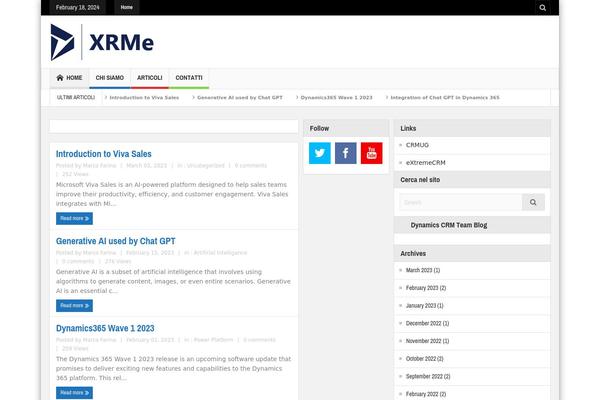Click Read more under Dynamics365 Wave article

coord(74,393)
